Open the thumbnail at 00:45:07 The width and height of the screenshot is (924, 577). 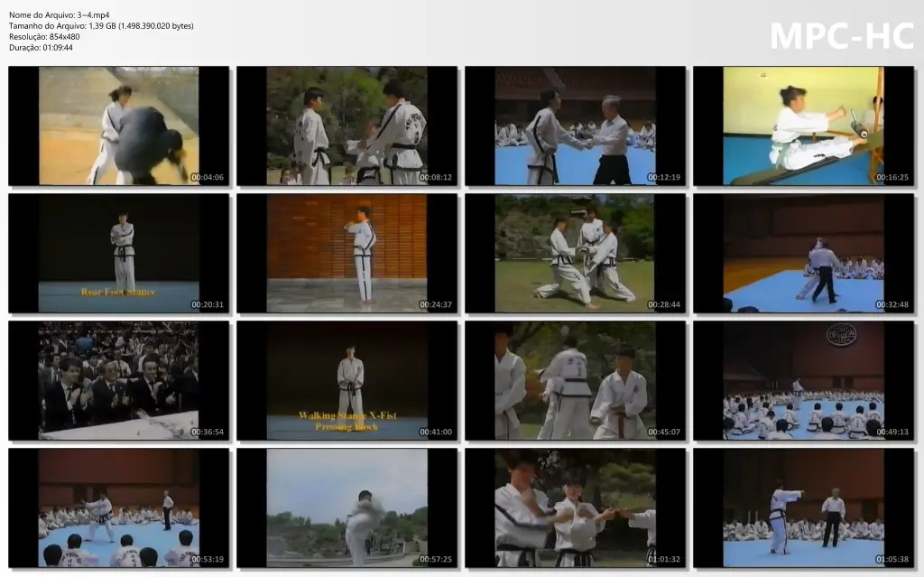click(x=575, y=380)
